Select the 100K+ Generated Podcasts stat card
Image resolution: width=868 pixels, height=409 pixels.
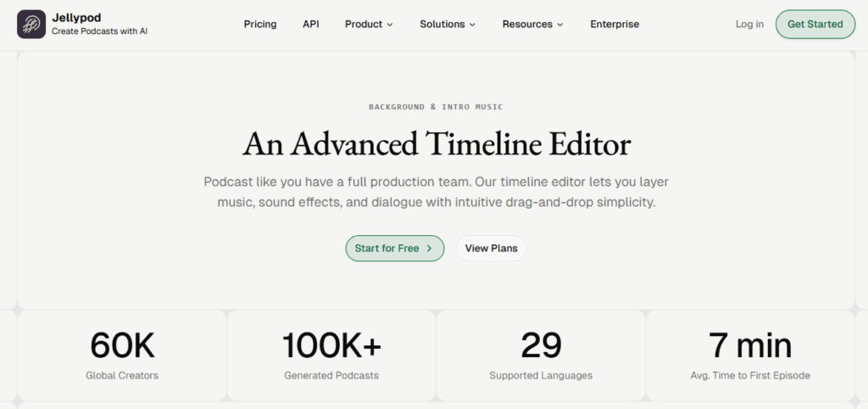point(331,355)
